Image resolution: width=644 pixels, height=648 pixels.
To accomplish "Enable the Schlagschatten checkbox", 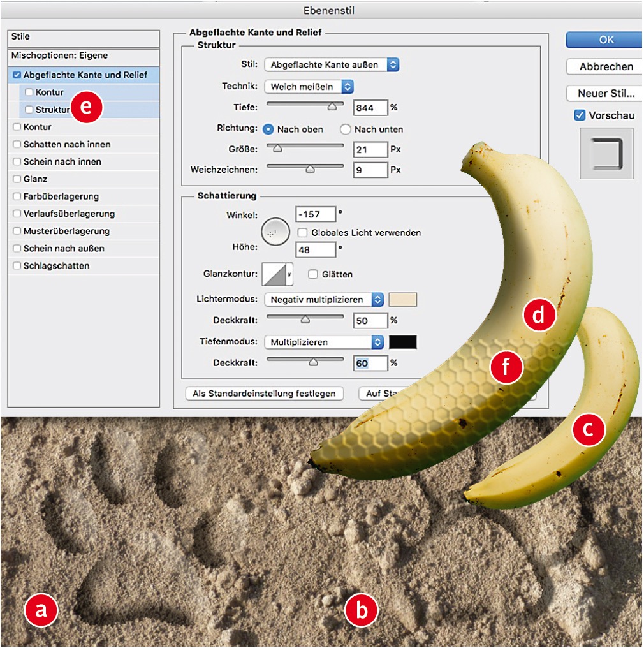I will 17,266.
